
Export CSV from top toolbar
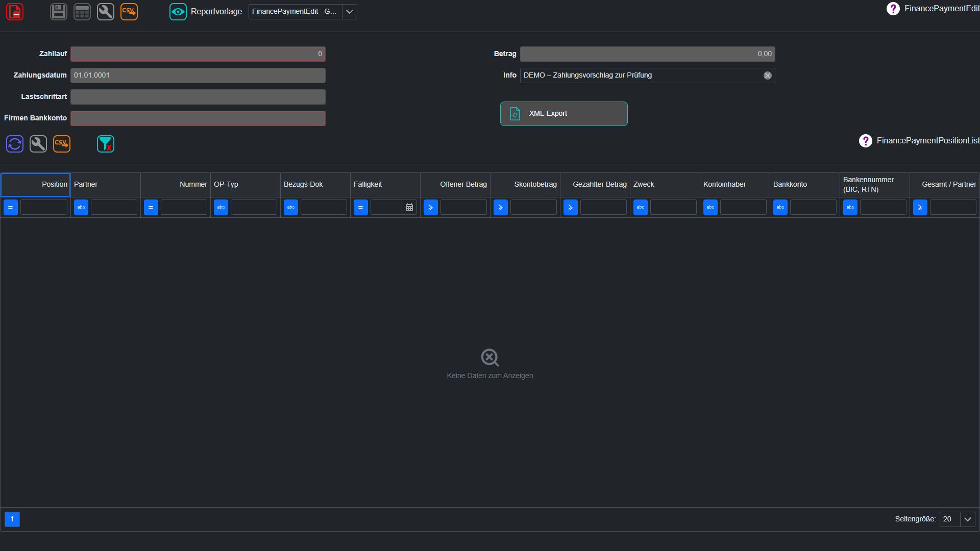pyautogui.click(x=129, y=12)
